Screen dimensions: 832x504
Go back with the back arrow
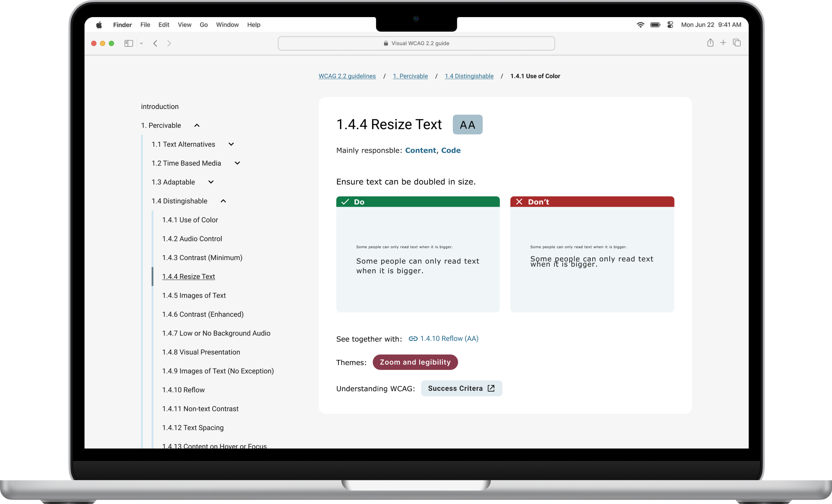point(155,43)
